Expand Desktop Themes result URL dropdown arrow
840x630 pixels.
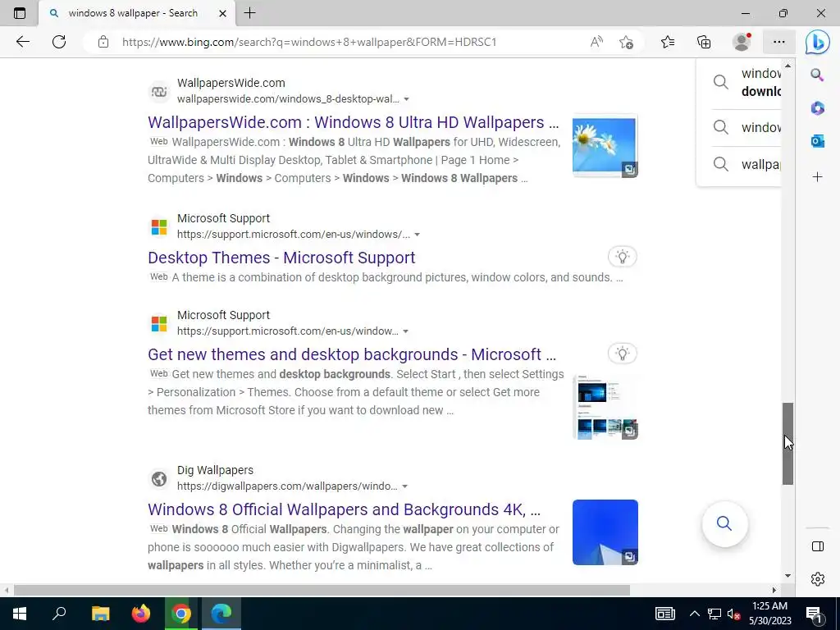point(417,235)
